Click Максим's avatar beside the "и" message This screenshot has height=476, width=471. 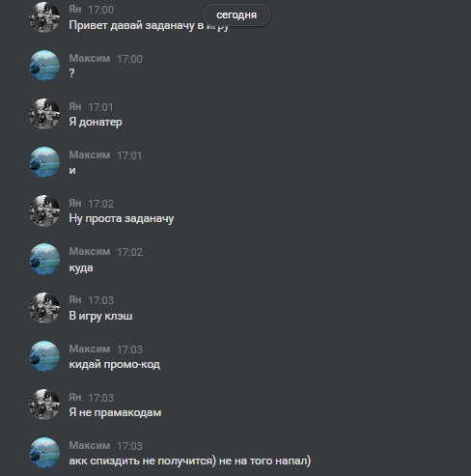click(44, 162)
